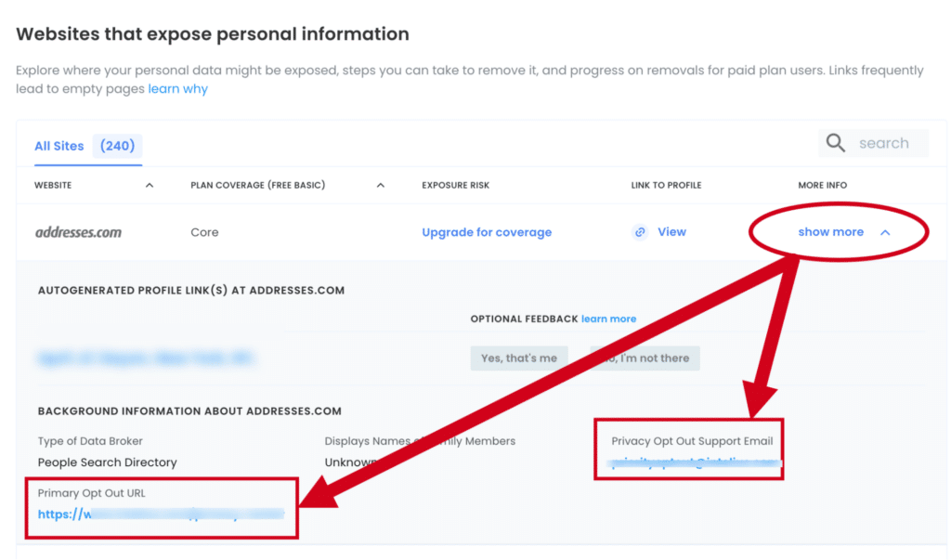Click "Upgrade for coverage" link
Image resolution: width=951 pixels, height=560 pixels.
487,232
